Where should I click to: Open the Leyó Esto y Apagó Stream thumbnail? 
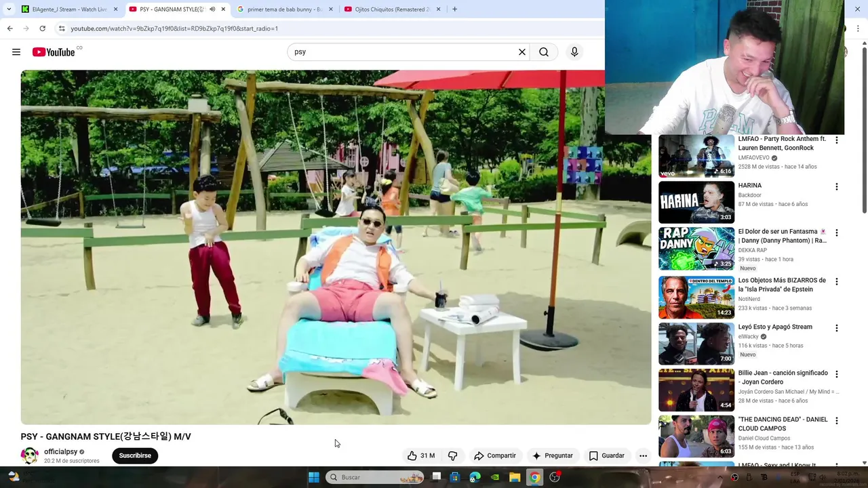pos(696,344)
